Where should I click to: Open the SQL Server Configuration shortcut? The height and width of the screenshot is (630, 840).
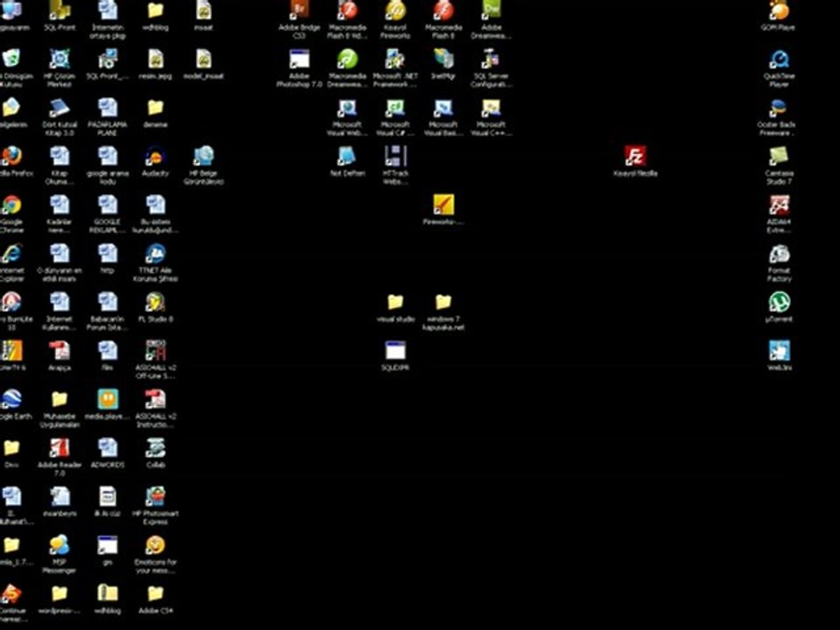pos(491,59)
